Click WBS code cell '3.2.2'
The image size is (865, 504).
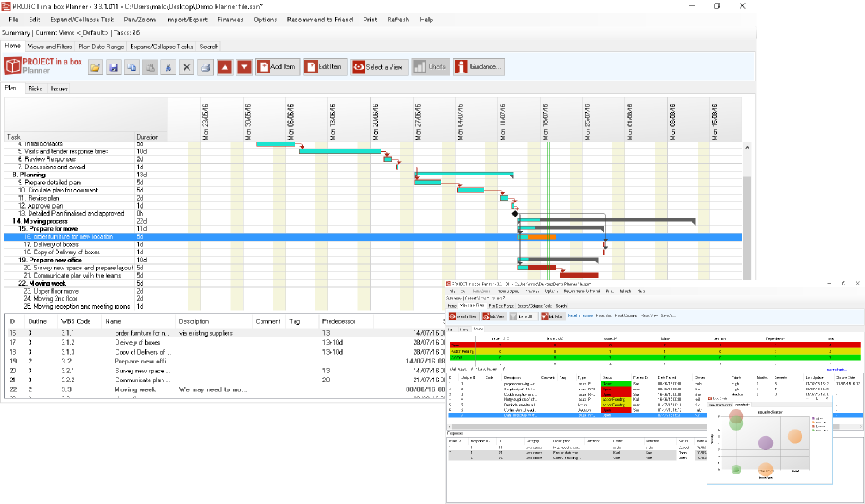pyautogui.click(x=68, y=380)
